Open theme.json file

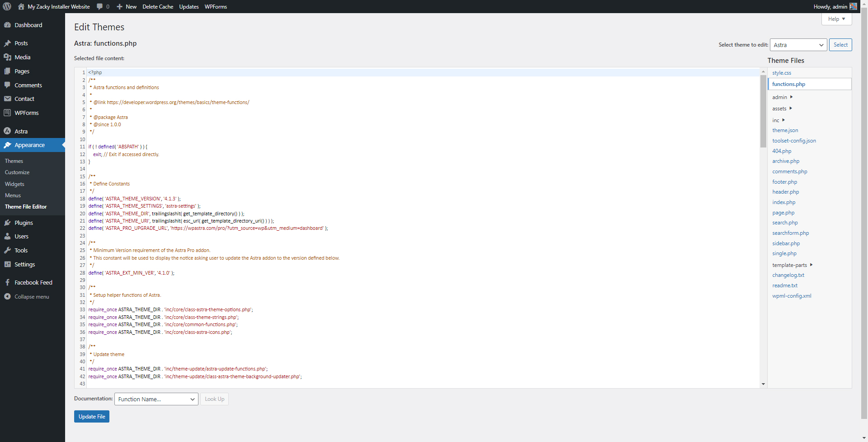tap(785, 130)
